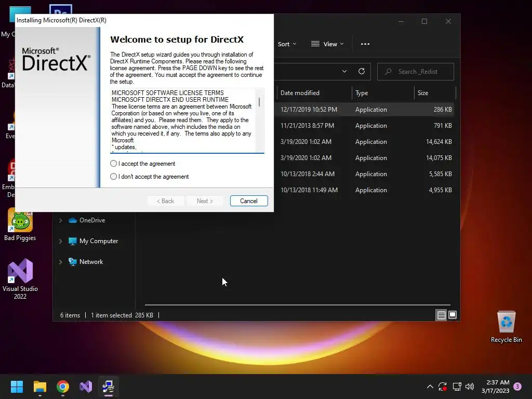Expand the OneDrive tree node

pyautogui.click(x=60, y=220)
